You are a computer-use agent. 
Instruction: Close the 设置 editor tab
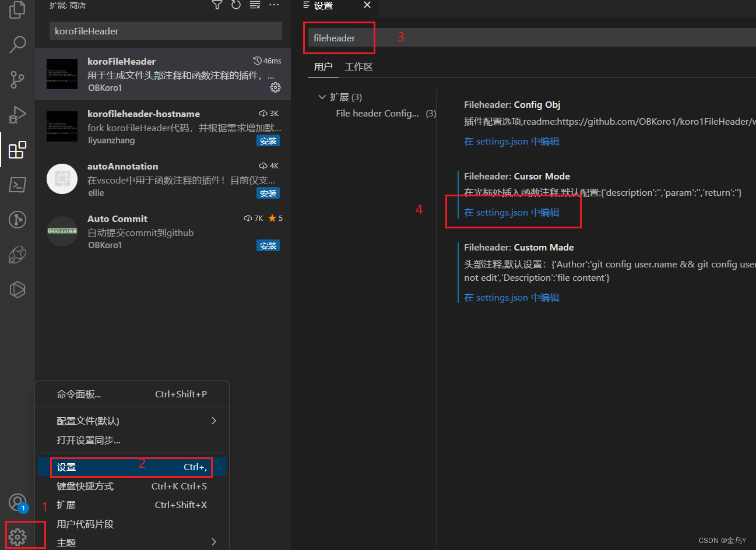pos(367,5)
